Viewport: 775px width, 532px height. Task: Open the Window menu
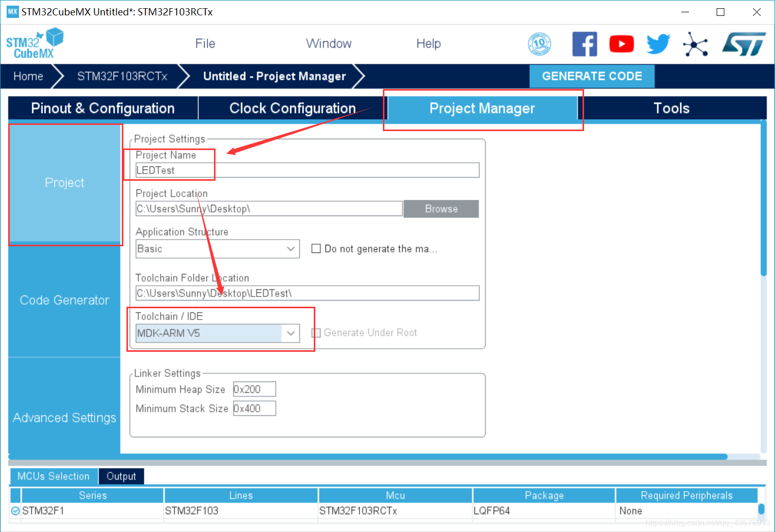pos(329,44)
